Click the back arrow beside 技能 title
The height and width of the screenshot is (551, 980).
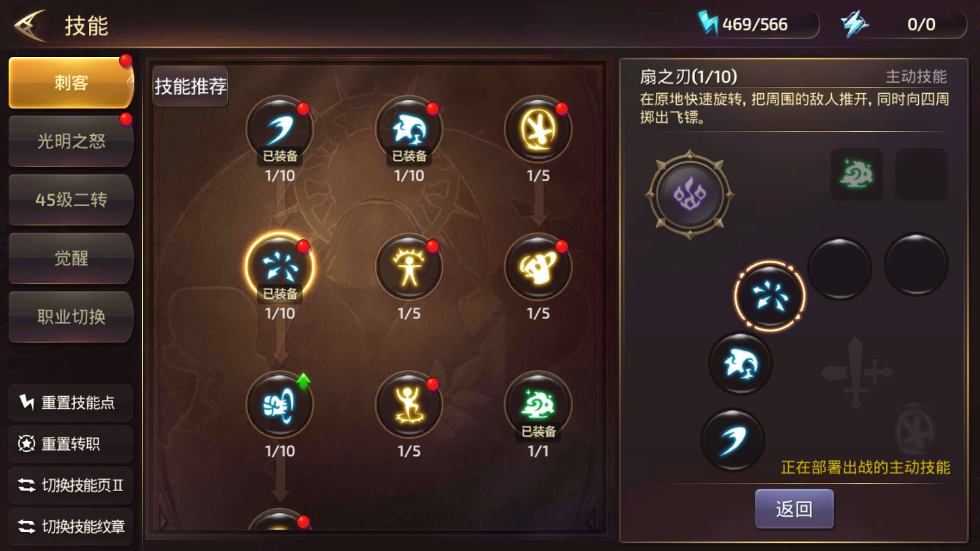[x=31, y=26]
